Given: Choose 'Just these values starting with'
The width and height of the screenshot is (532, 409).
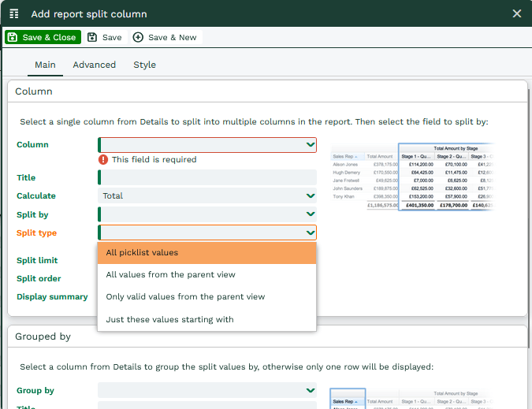Looking at the screenshot, I should pyautogui.click(x=207, y=319).
